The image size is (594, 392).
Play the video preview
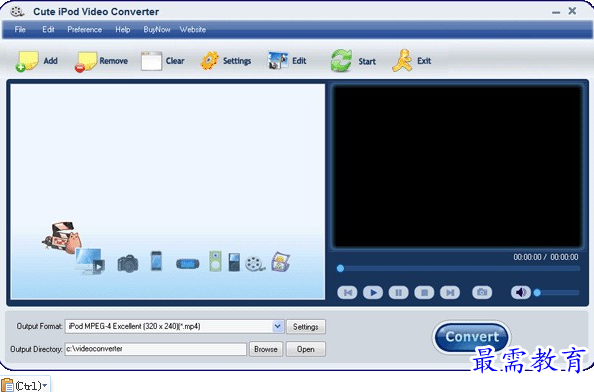point(373,292)
